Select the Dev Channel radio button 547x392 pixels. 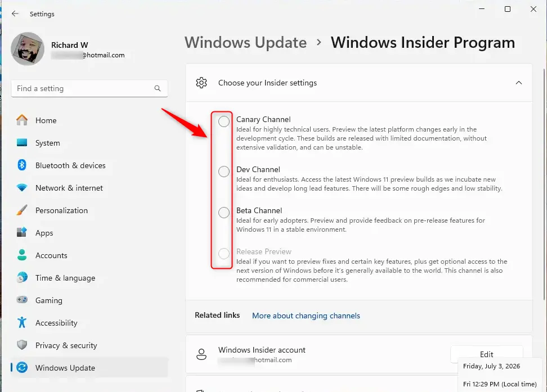(224, 171)
